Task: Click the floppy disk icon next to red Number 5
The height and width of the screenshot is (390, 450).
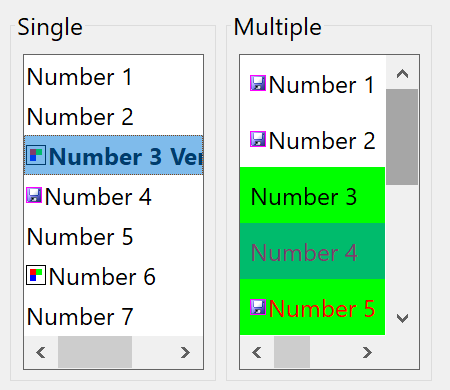Action: point(258,307)
